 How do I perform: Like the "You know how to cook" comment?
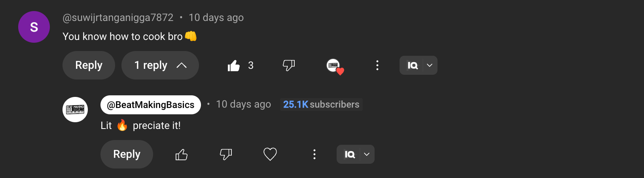(x=234, y=65)
